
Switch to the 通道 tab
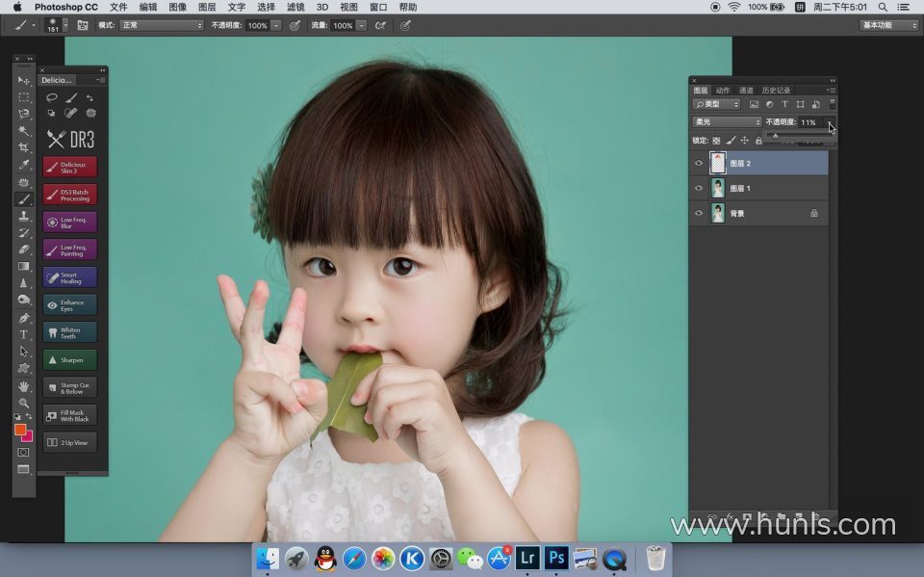tap(746, 91)
